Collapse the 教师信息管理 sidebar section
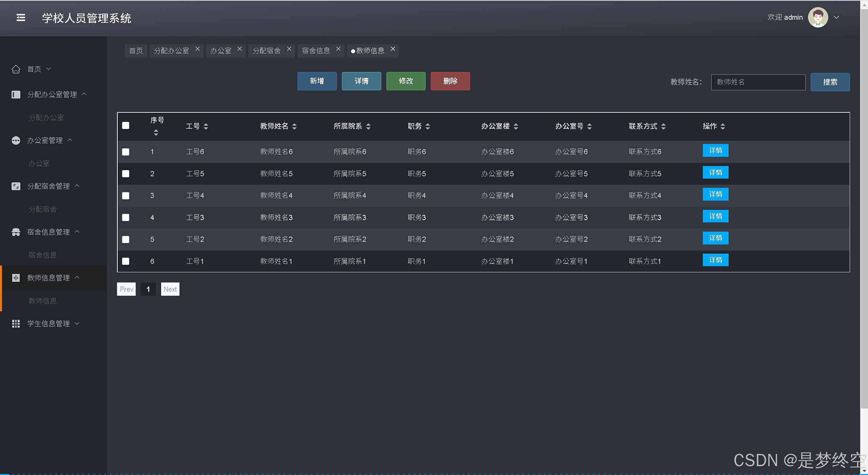Viewport: 868px width, 475px height. (49, 278)
